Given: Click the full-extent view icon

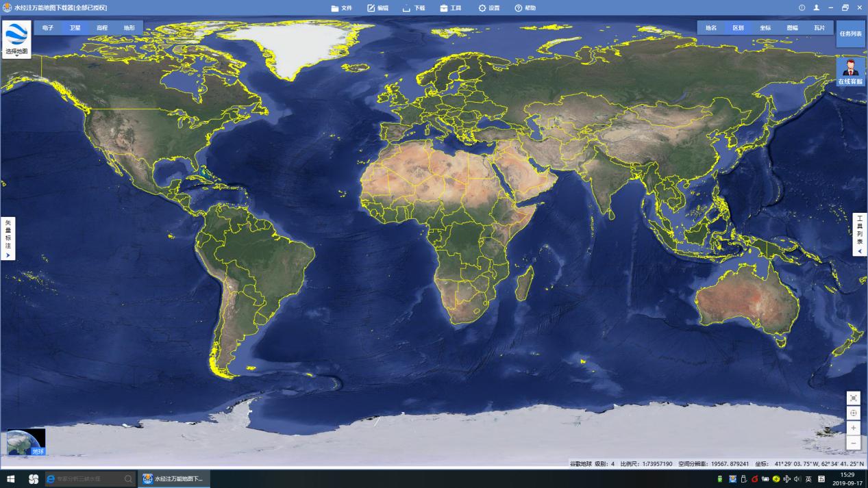Looking at the screenshot, I should coord(854,398).
